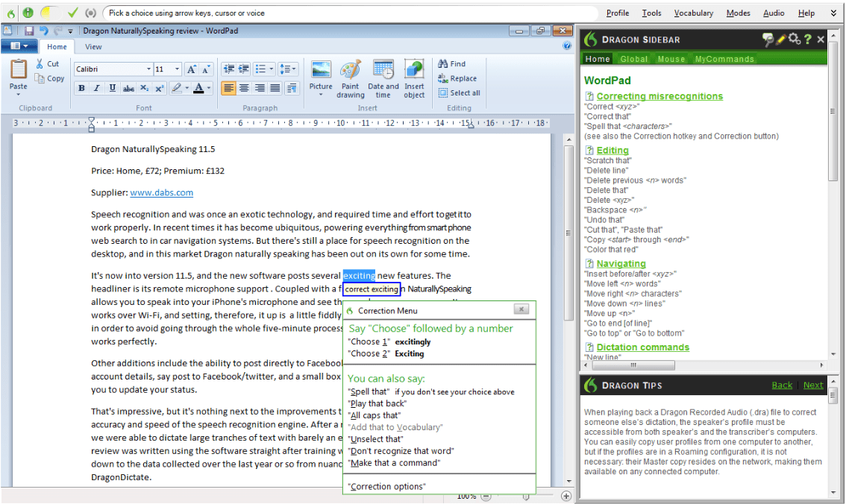Switch to Global tab in Dragon Sidebar

(x=634, y=59)
